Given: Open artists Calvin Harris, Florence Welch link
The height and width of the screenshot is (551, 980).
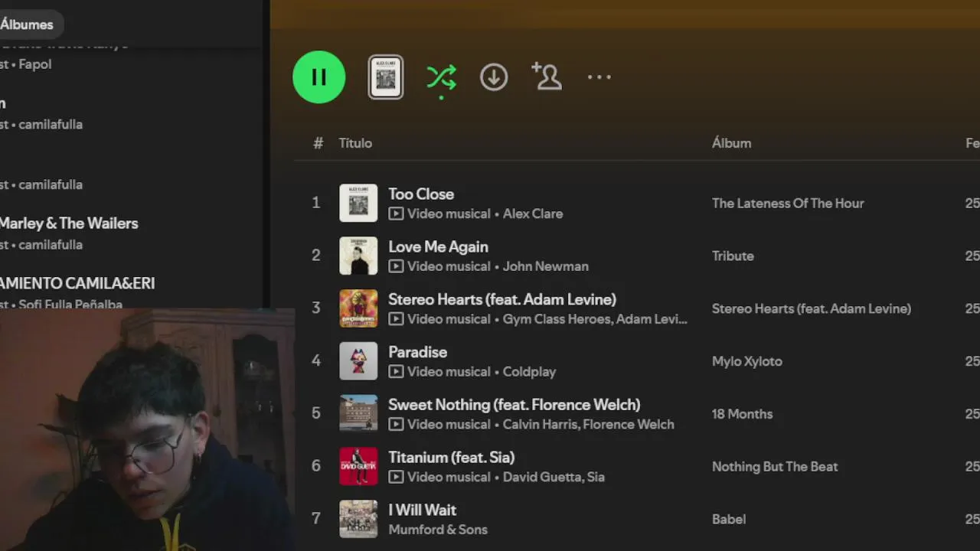Looking at the screenshot, I should [x=589, y=425].
